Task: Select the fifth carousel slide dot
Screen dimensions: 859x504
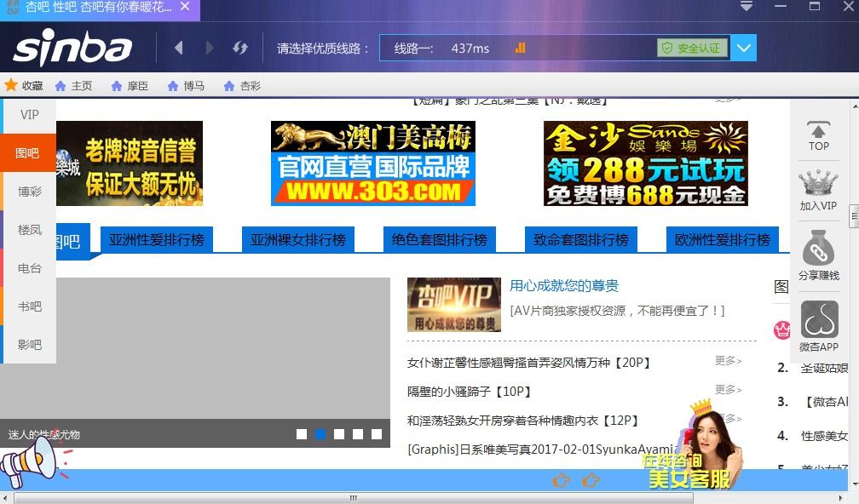Action: pos(377,434)
